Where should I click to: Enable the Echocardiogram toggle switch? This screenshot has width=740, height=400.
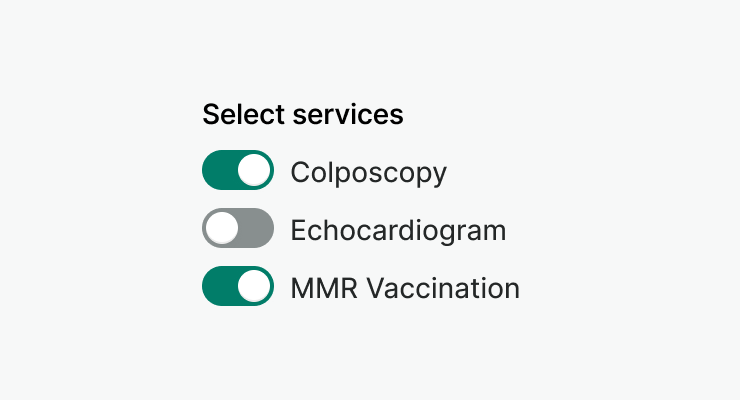[238, 229]
